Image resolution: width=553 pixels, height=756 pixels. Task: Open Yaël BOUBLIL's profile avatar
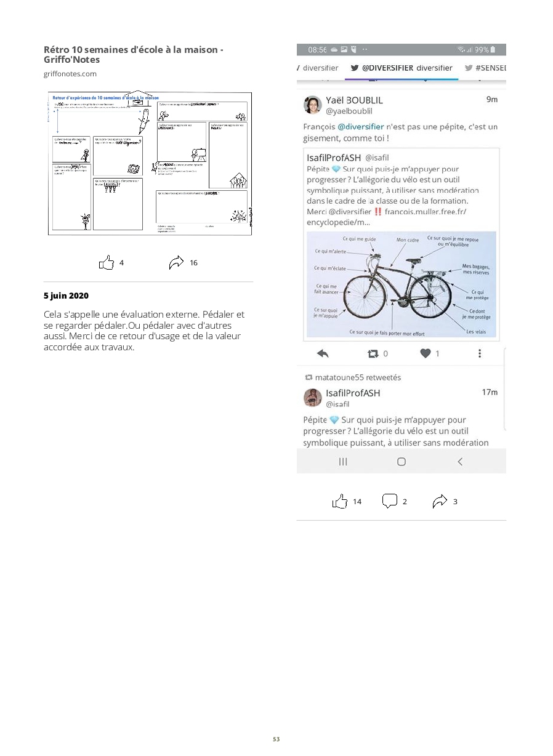313,105
